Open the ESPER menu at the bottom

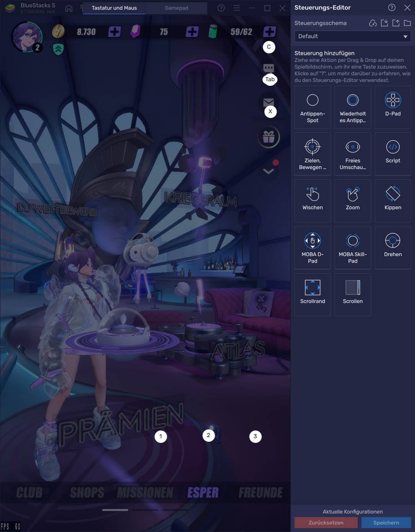[x=204, y=493]
